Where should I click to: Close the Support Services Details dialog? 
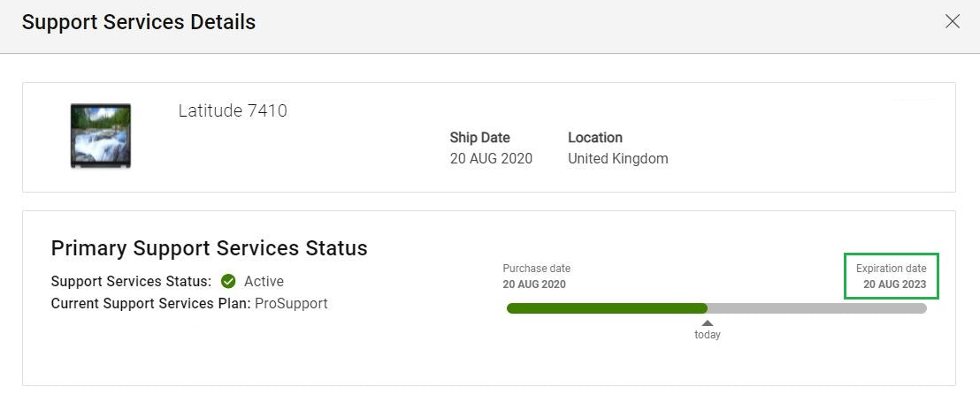click(952, 22)
